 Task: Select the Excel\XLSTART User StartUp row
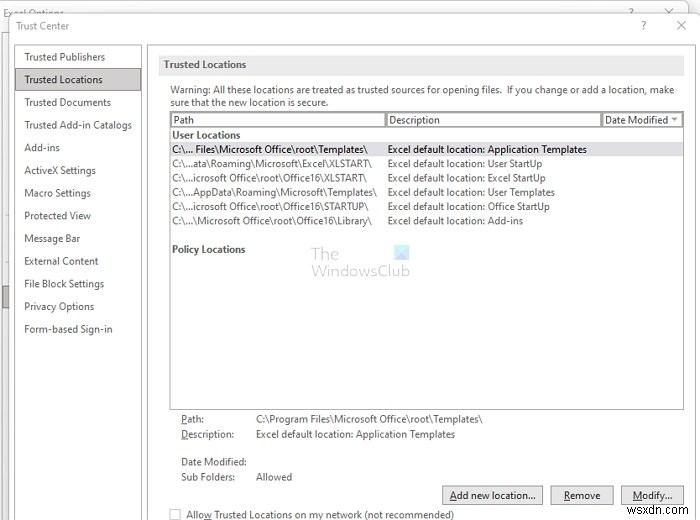[x=426, y=164]
